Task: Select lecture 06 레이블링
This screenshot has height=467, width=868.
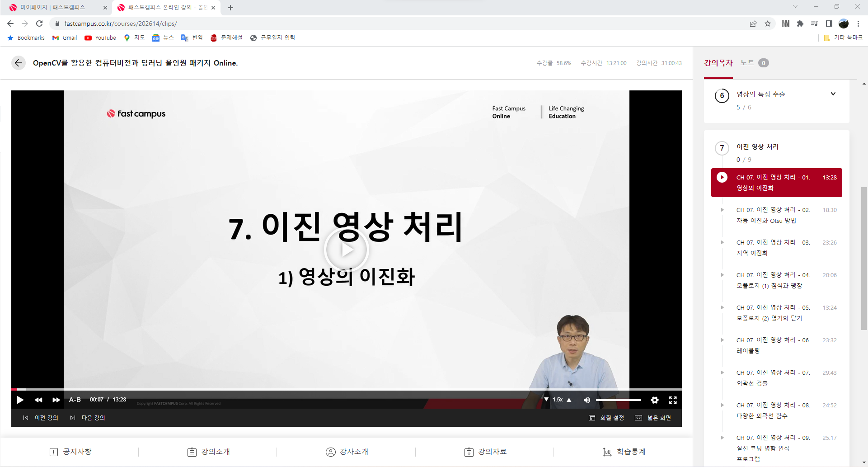Action: pos(777,345)
